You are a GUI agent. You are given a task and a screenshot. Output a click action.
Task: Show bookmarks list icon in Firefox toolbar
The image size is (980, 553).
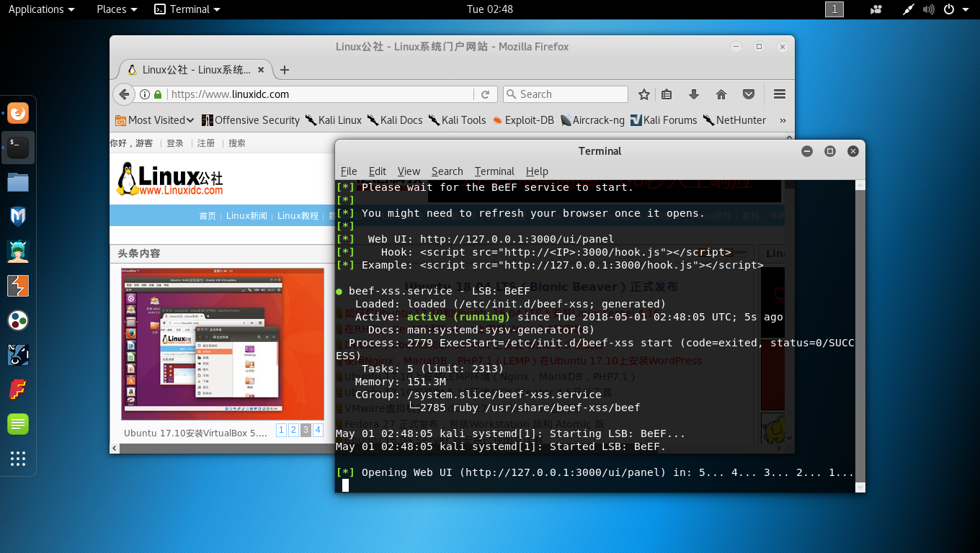(x=667, y=94)
